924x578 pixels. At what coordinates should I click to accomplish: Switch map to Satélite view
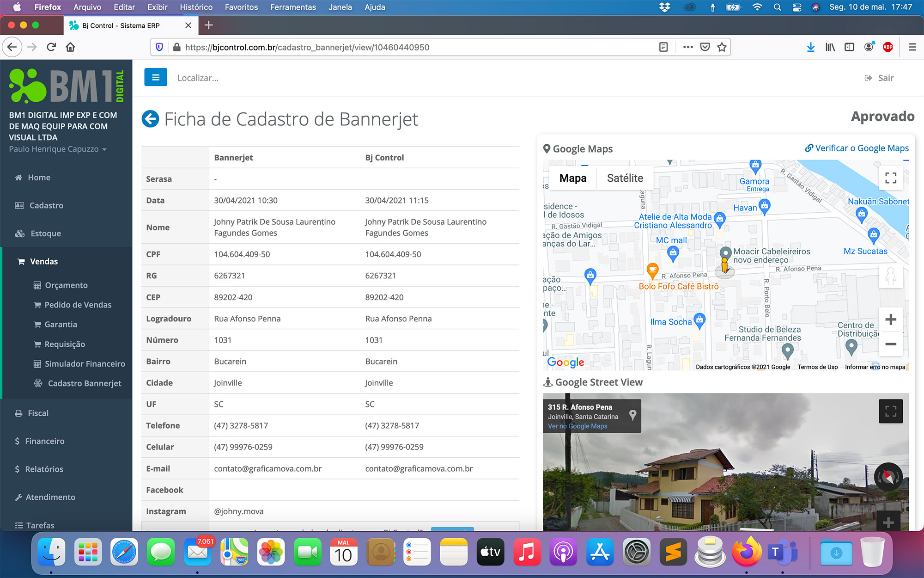[x=625, y=178]
